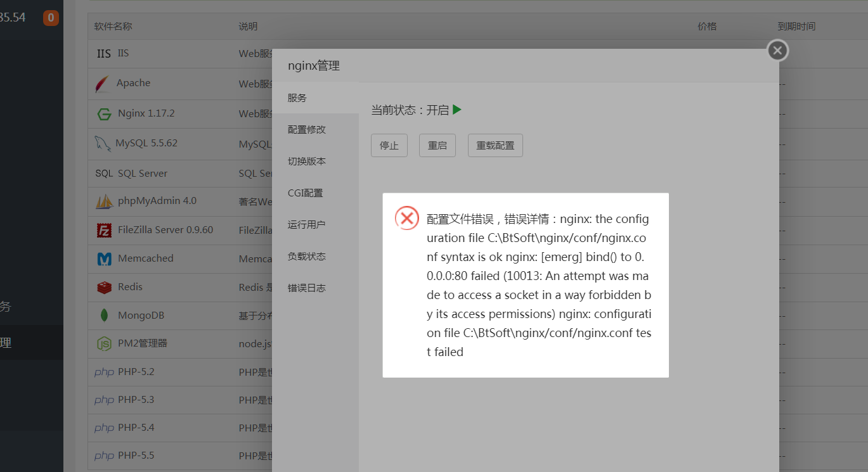868x472 pixels.
Task: Click the Memcached software name
Action: coord(146,258)
